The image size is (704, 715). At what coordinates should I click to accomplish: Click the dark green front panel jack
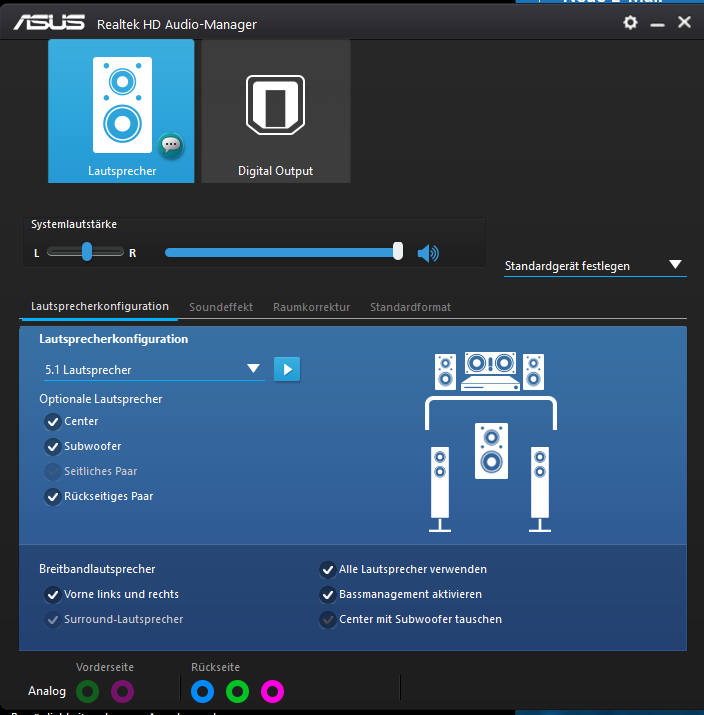(x=88, y=691)
